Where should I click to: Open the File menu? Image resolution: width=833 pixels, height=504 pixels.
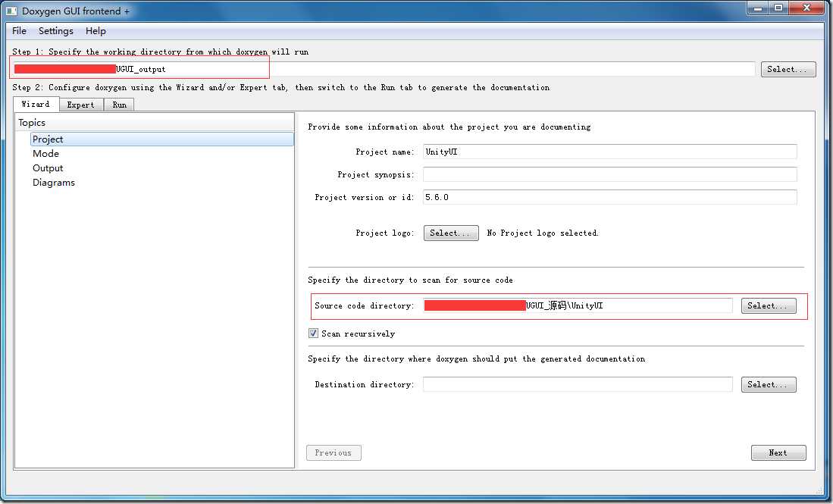click(x=19, y=31)
